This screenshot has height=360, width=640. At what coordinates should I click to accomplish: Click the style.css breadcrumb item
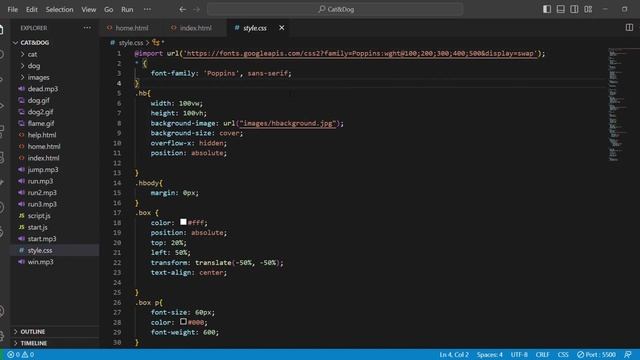pos(131,42)
